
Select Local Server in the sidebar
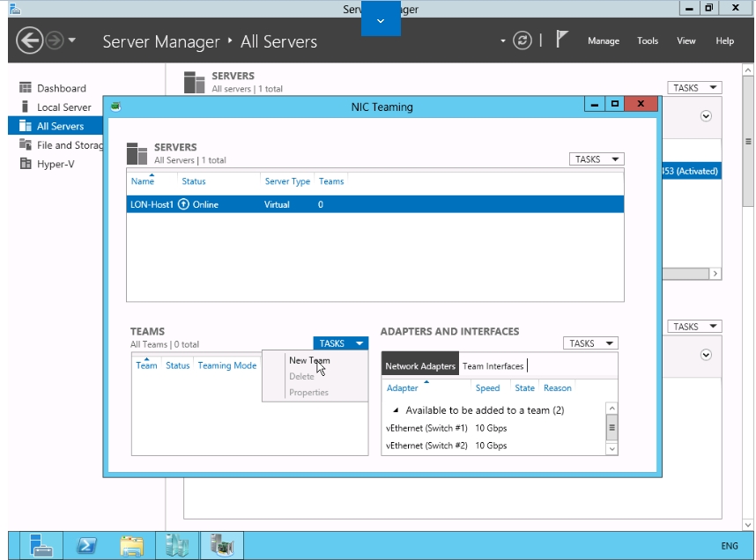click(x=63, y=107)
